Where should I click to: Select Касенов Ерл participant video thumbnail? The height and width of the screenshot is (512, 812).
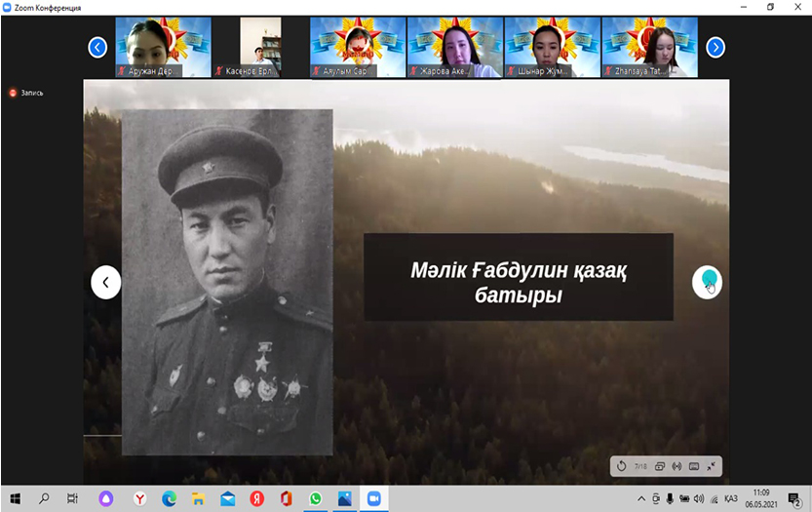click(x=260, y=46)
